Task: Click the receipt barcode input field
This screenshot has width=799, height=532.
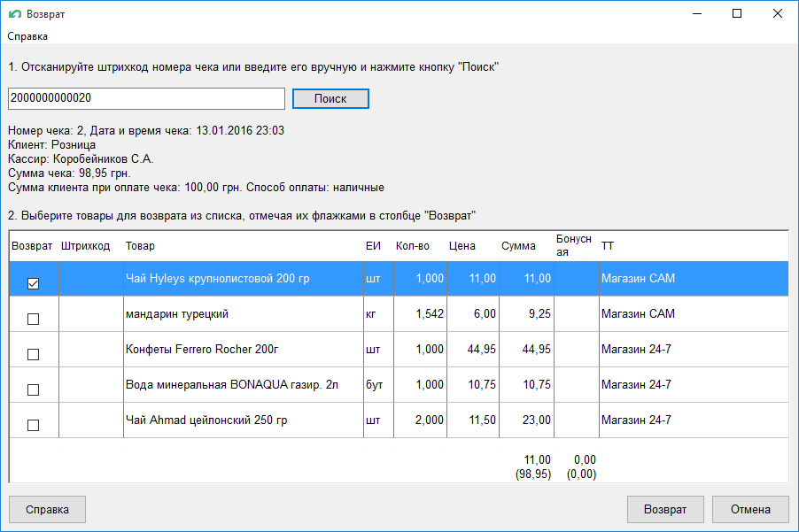Action: (x=146, y=98)
